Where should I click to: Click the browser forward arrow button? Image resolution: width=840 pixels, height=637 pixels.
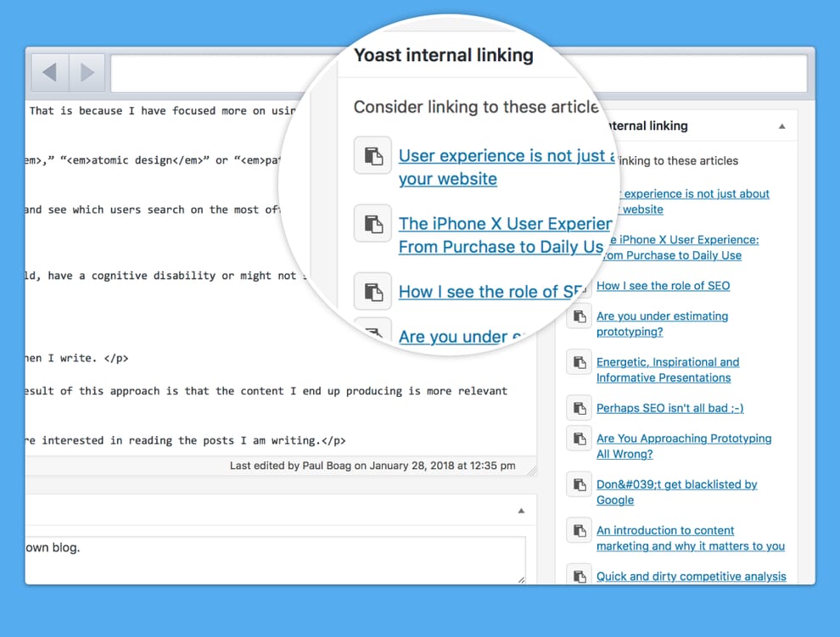click(87, 73)
